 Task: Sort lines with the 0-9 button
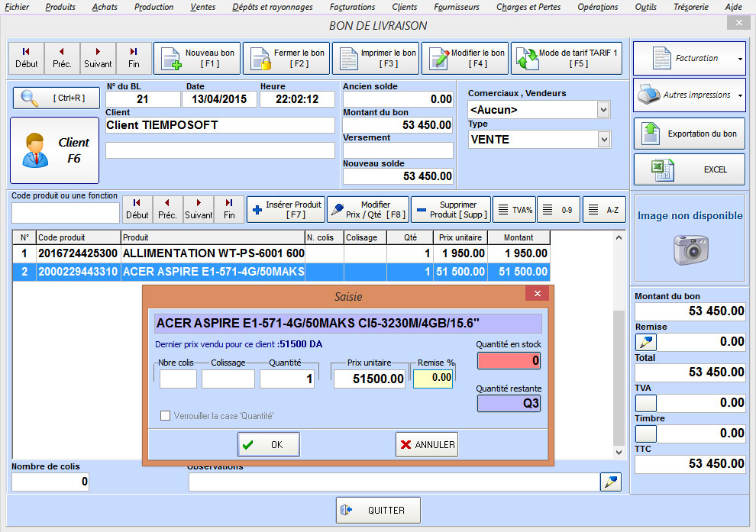coord(558,210)
